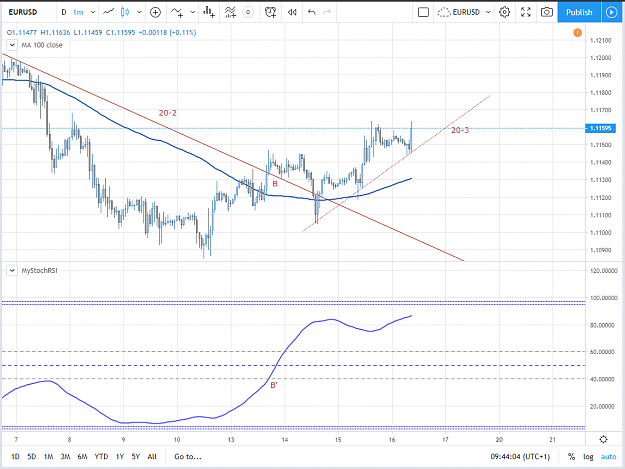Toggle log scale
625x469 pixels.
588,457
